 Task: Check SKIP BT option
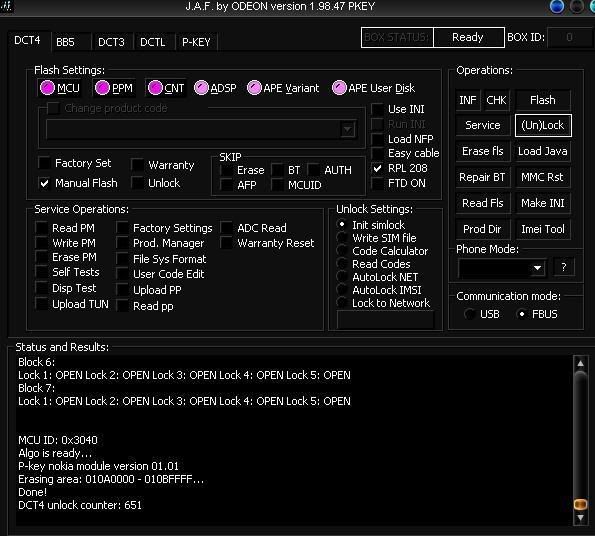pyautogui.click(x=277, y=170)
